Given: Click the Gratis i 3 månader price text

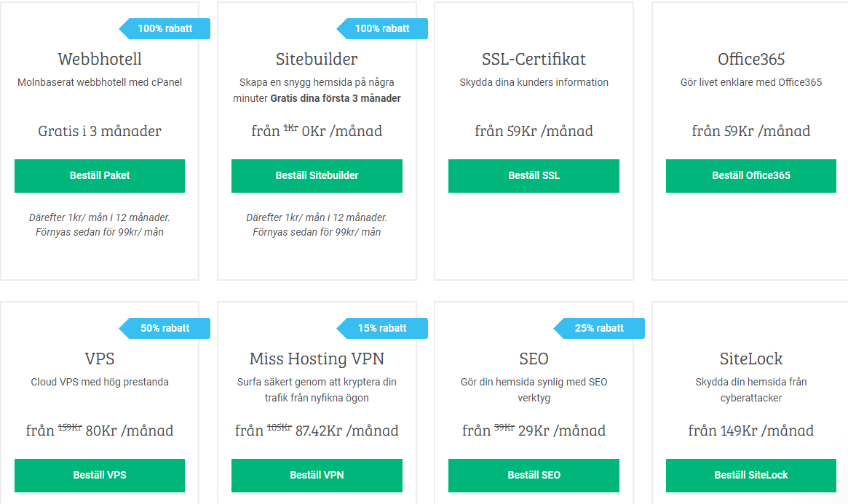Looking at the screenshot, I should pos(100,131).
